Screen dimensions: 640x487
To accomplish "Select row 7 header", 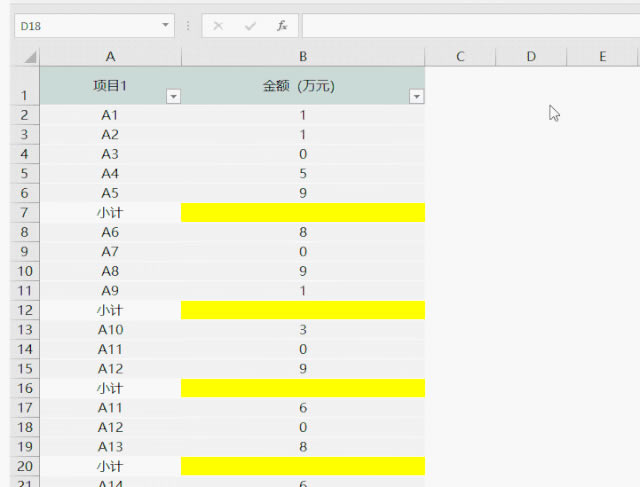I will pyautogui.click(x=24, y=213).
